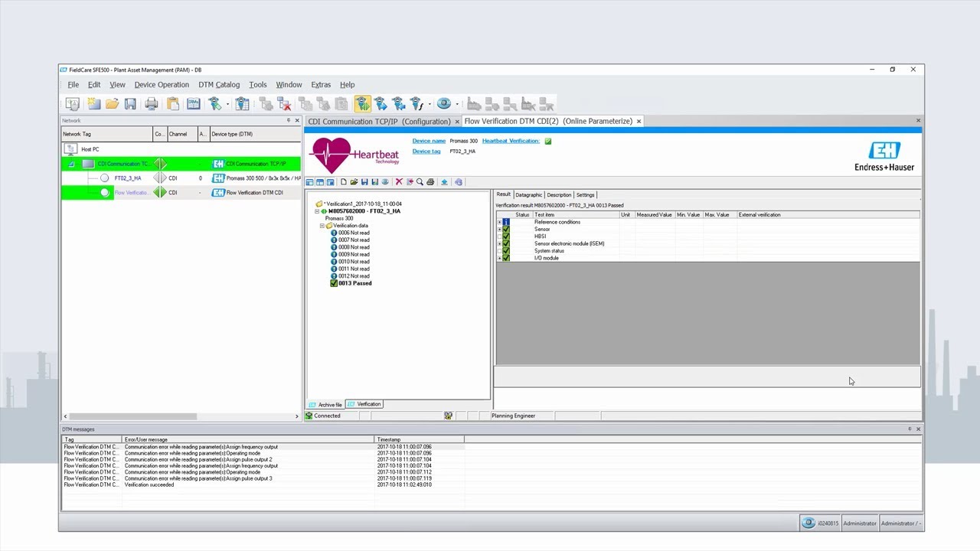Expand the Reference conditions row
This screenshot has width=980, height=551.
499,222
